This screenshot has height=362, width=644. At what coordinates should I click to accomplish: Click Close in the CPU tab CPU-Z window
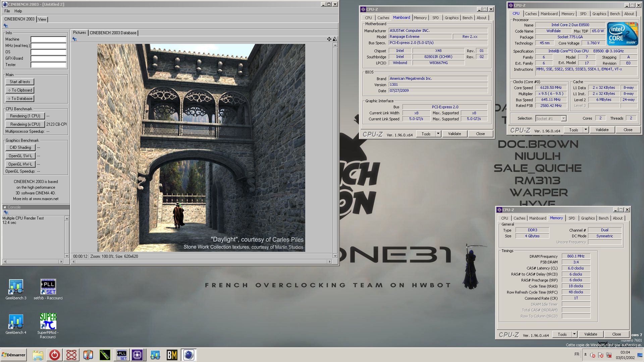628,130
